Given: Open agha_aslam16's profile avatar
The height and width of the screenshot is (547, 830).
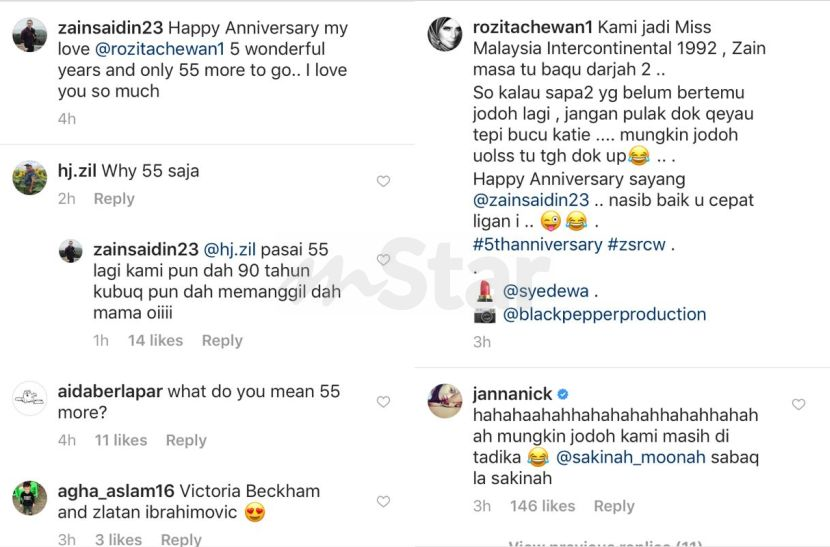Looking at the screenshot, I should pyautogui.click(x=30, y=497).
